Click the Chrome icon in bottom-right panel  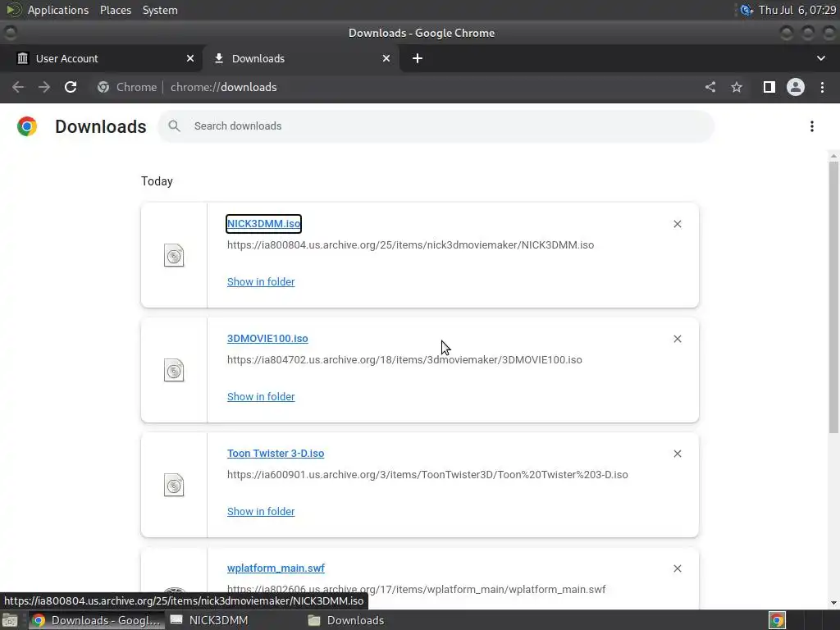click(x=778, y=620)
